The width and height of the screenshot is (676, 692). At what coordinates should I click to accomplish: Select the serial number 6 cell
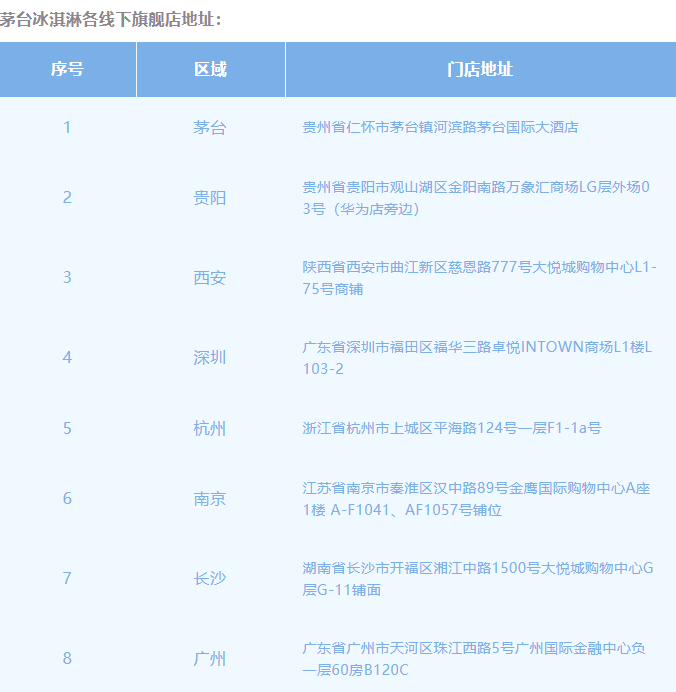[x=67, y=499]
